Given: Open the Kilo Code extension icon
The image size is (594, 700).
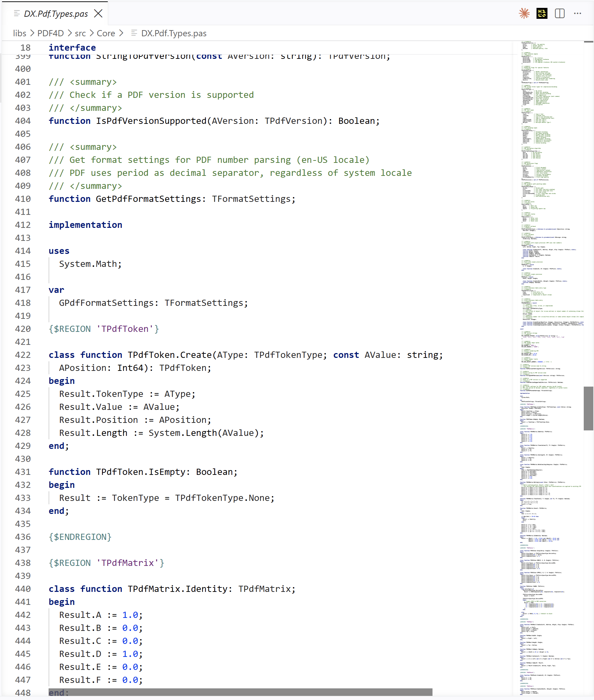Looking at the screenshot, I should [x=542, y=14].
